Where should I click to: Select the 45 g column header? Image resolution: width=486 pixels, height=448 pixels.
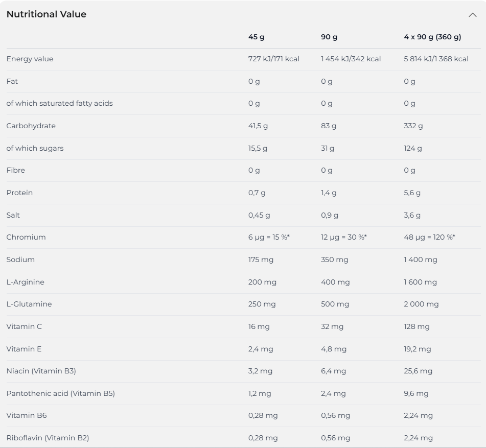click(257, 37)
